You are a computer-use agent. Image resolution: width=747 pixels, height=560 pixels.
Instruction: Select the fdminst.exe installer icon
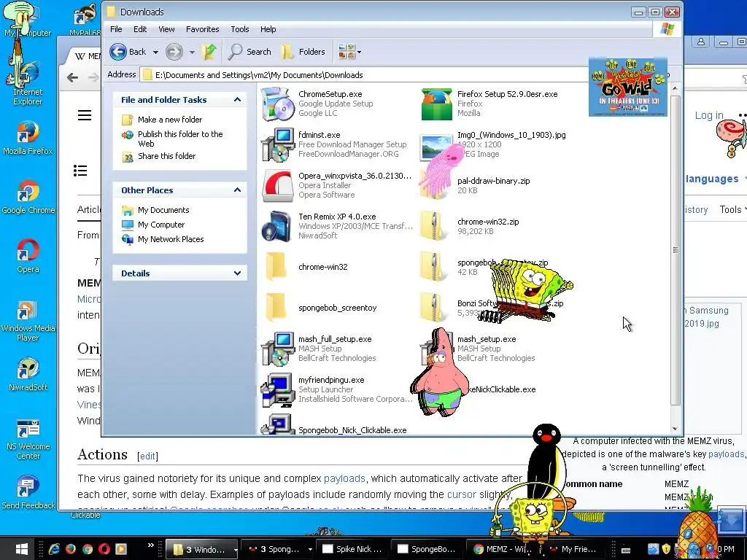tap(278, 145)
